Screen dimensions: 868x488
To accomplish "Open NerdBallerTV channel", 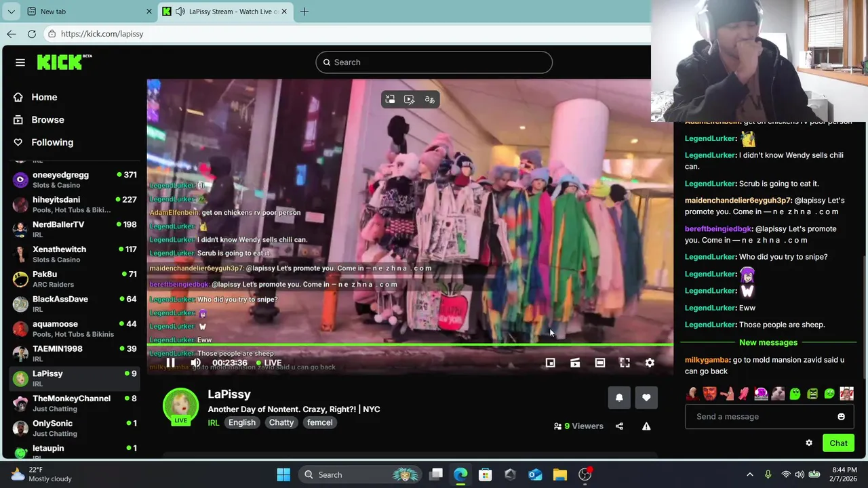I will click(x=75, y=229).
